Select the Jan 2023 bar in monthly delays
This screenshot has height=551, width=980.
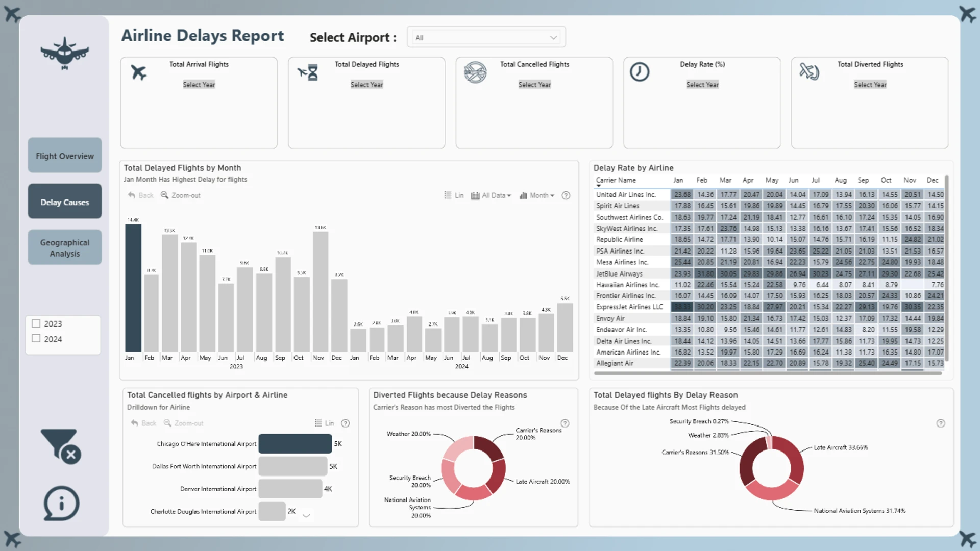133,288
